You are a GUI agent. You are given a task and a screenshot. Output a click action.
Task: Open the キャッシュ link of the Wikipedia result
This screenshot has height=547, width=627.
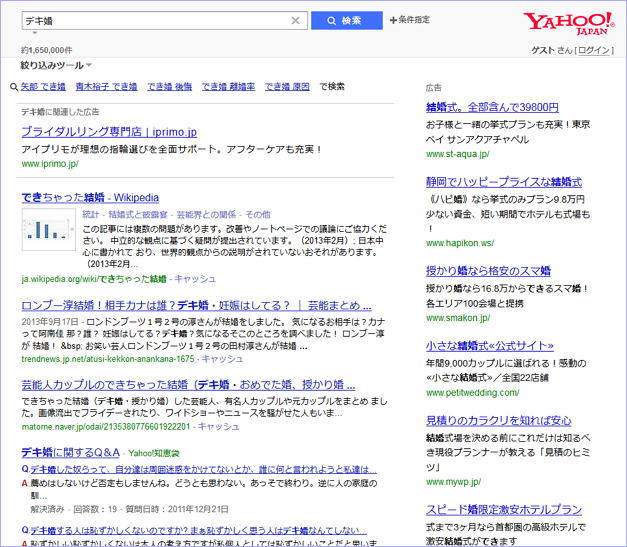coord(195,279)
